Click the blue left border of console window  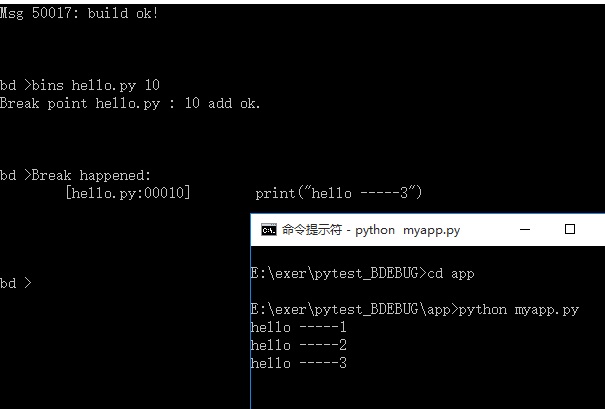click(251, 328)
